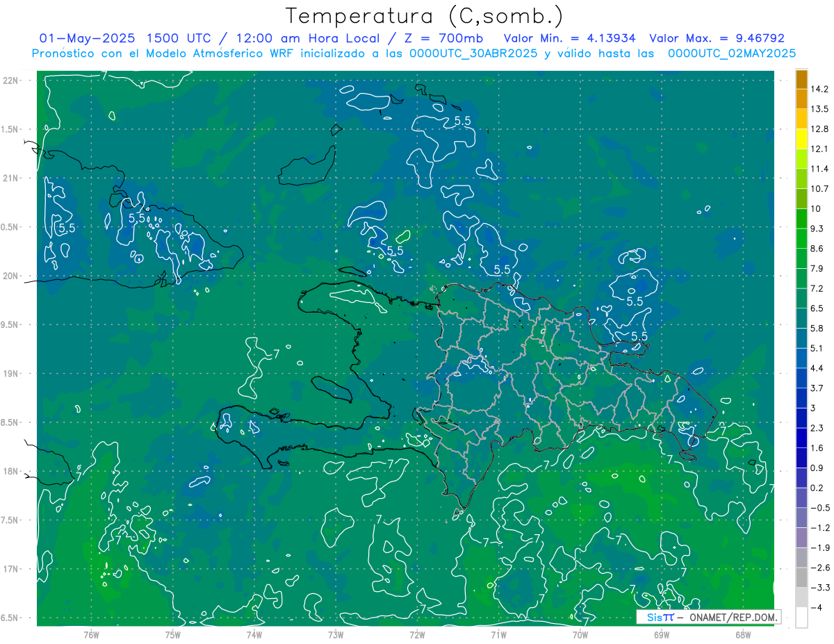Click the 17N latitude label
The width and height of the screenshot is (834, 644).
(10, 569)
